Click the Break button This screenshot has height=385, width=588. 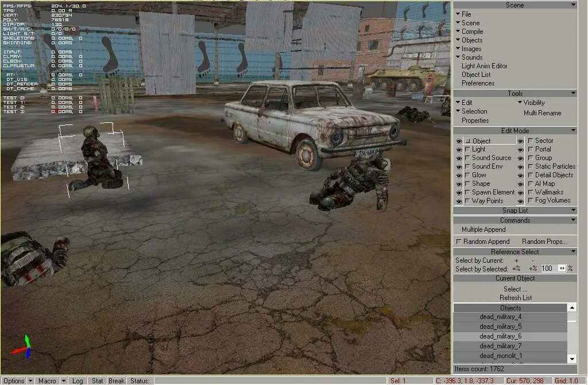click(x=116, y=380)
